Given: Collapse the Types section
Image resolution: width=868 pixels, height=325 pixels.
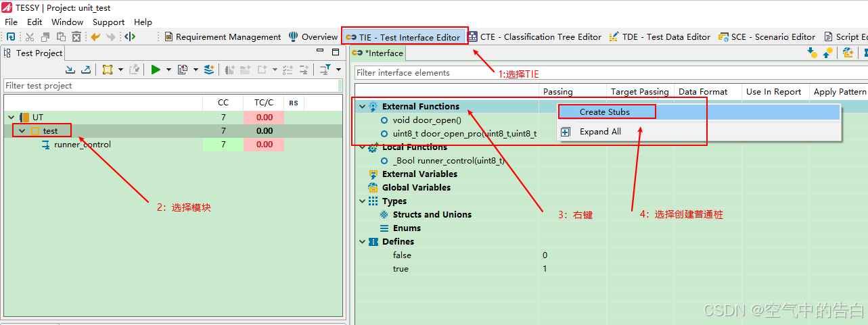Looking at the screenshot, I should [x=362, y=201].
